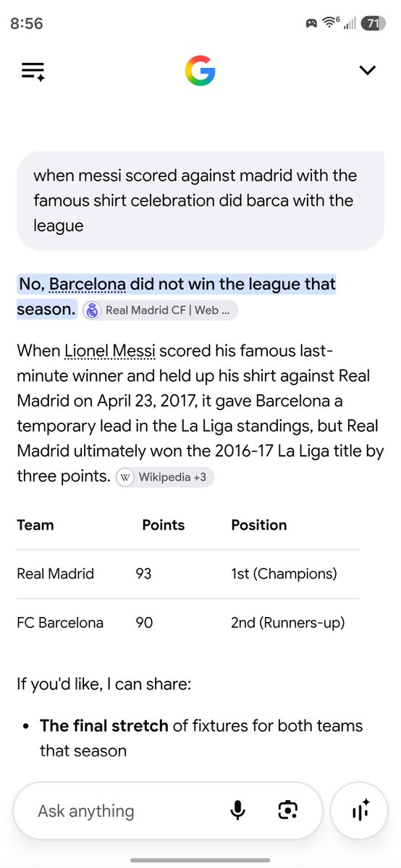Tap the Google G logo
Viewport: 401px width, 868px height.
200,70
